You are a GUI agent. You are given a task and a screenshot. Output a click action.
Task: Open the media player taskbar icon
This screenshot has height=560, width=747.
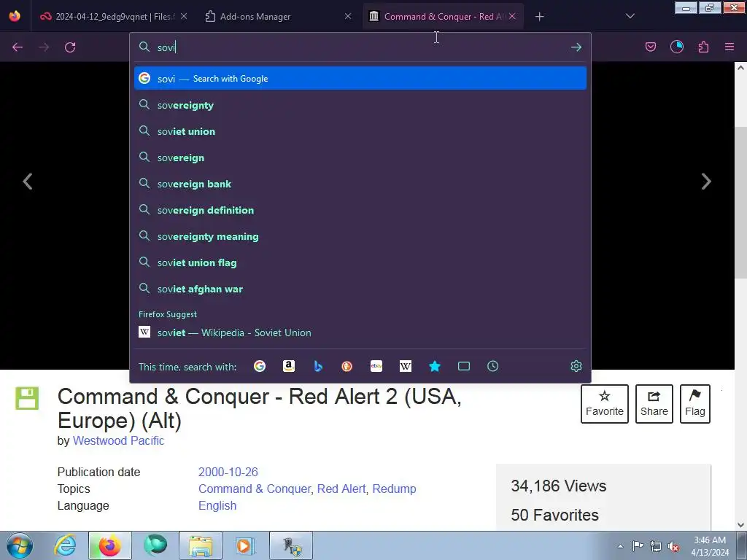(x=245, y=545)
